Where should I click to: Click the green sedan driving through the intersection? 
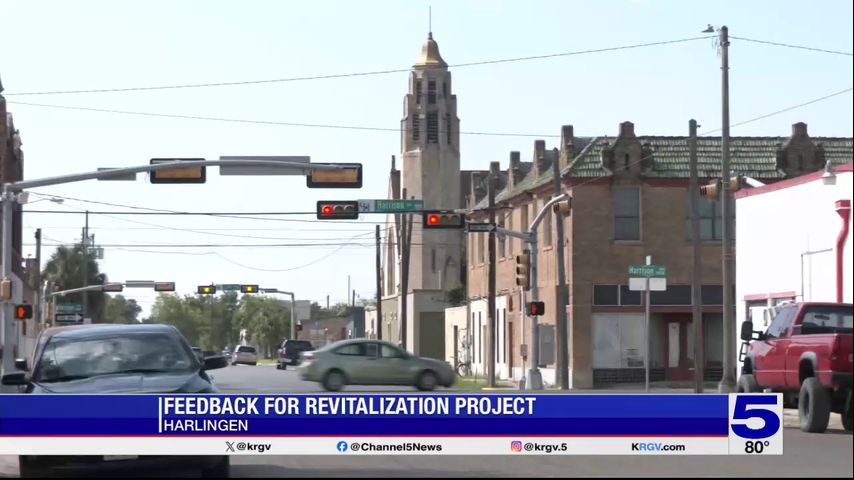(375, 364)
